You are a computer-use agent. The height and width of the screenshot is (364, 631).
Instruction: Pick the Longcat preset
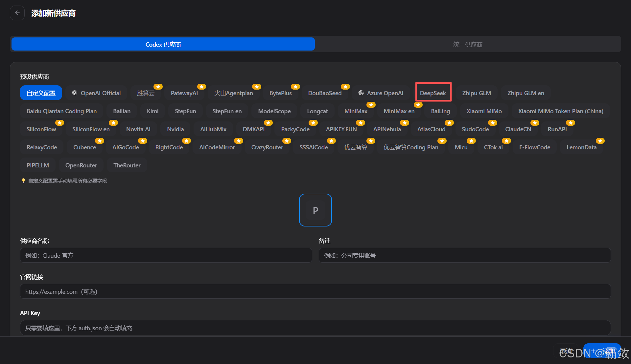[x=317, y=111]
